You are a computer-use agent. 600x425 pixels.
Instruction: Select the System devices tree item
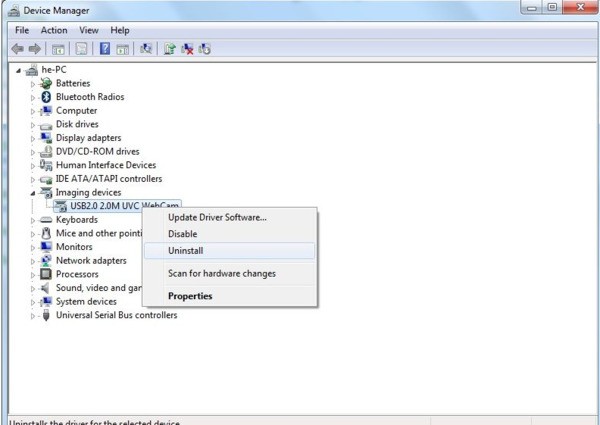pyautogui.click(x=85, y=301)
